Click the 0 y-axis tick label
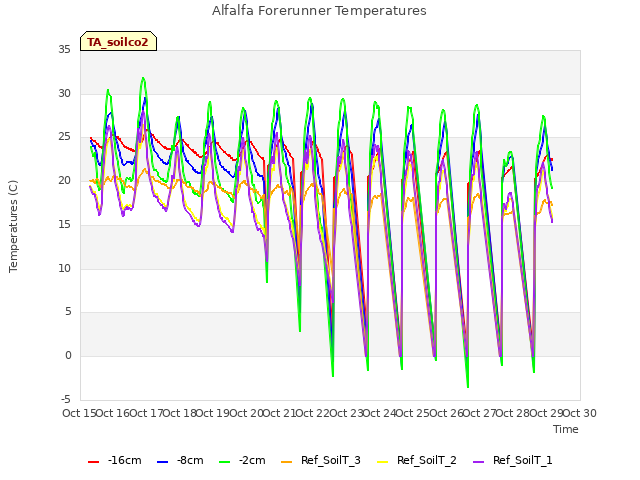Viewport: 640px width, 480px height. pyautogui.click(x=68, y=356)
